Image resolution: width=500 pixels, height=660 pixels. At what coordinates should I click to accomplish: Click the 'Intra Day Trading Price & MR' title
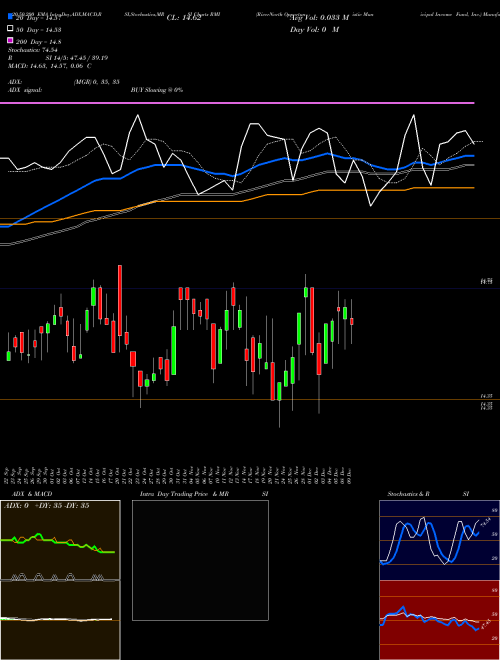[184, 494]
